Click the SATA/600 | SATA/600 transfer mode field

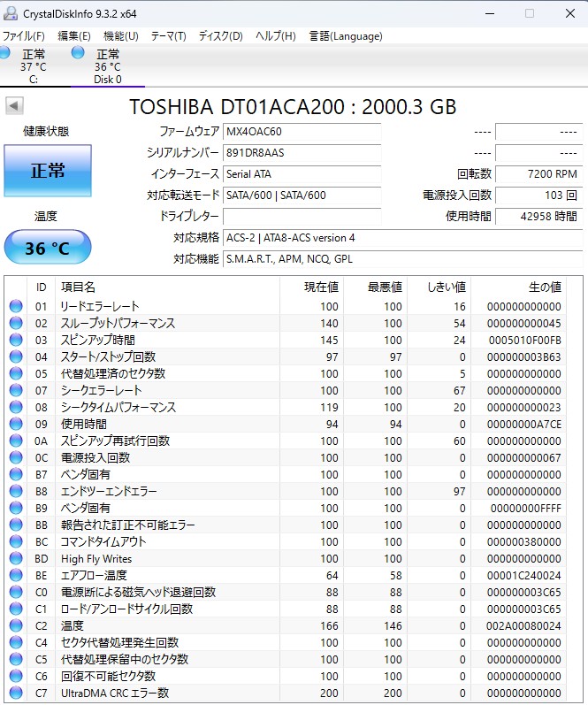point(302,195)
